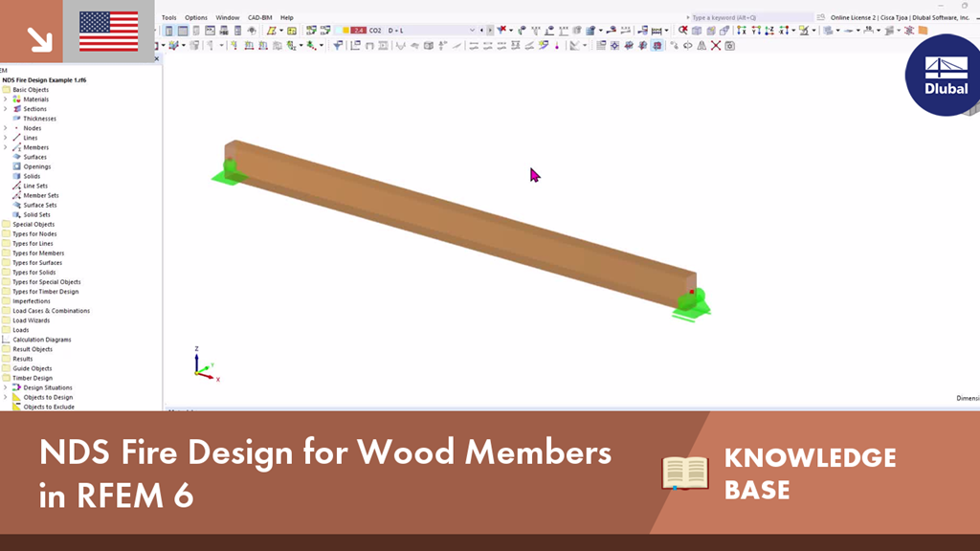Click the orange solid rendering icon
This screenshot has height=551, width=980.
[924, 30]
